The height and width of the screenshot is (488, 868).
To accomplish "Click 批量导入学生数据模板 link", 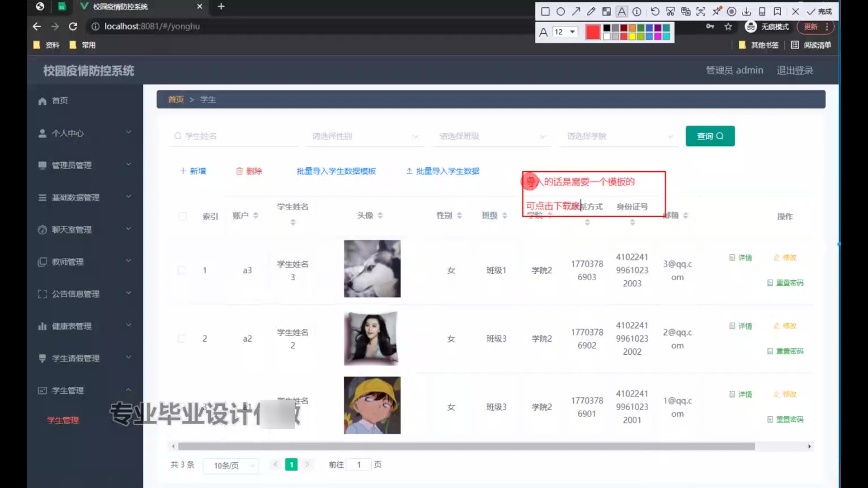I will pos(336,171).
